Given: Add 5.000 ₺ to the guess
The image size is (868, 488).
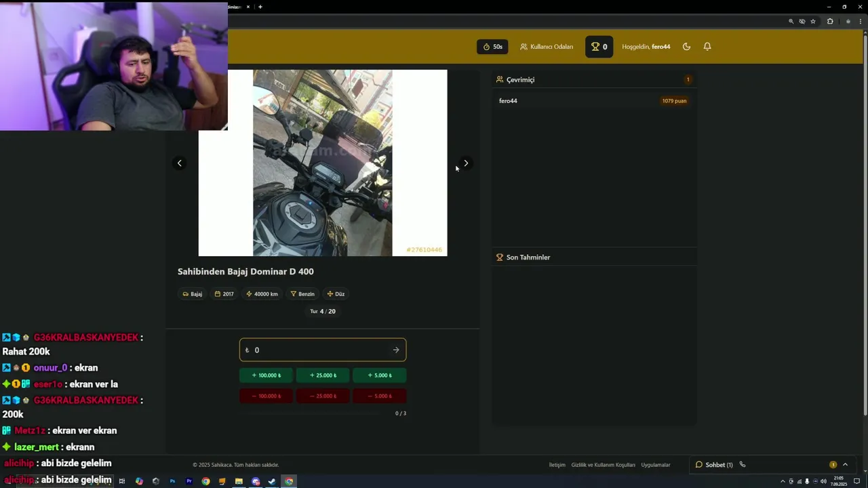Looking at the screenshot, I should pos(379,375).
